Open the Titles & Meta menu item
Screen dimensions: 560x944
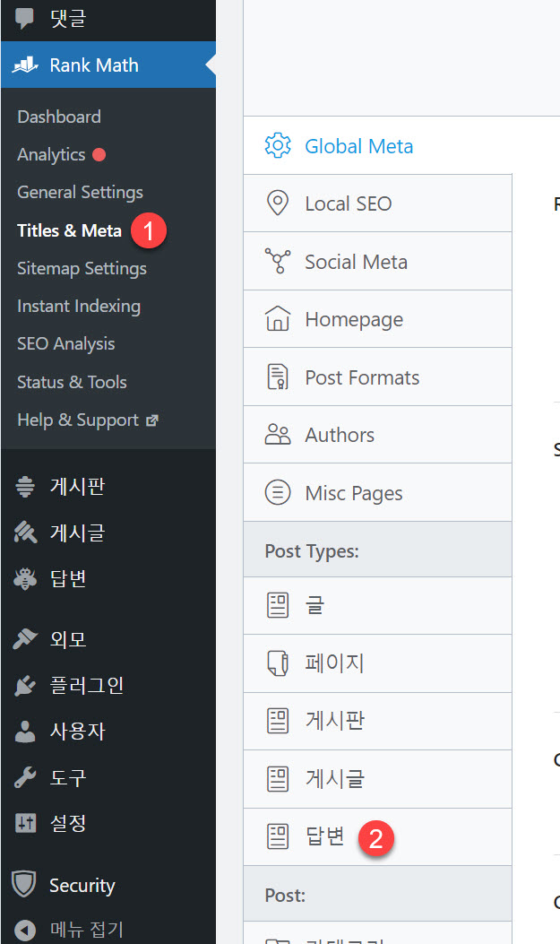click(x=68, y=230)
